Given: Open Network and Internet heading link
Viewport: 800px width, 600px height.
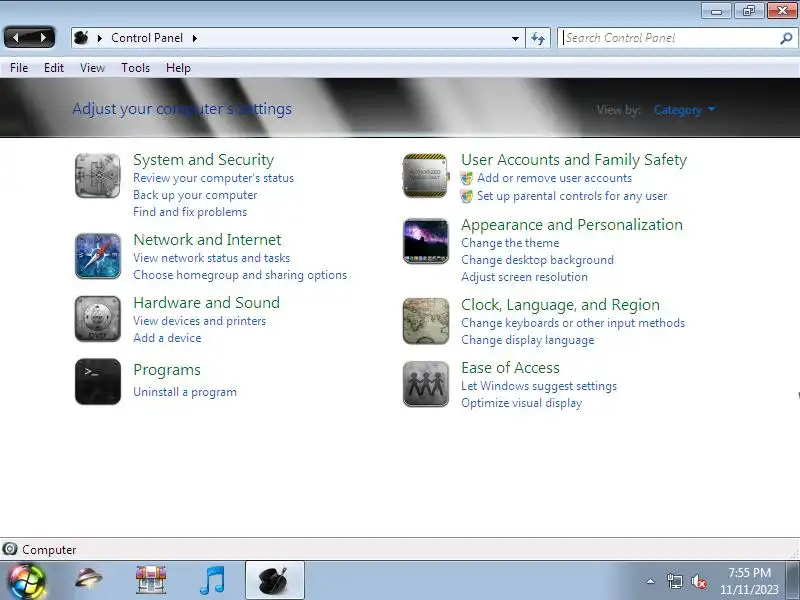Looking at the screenshot, I should coord(207,240).
